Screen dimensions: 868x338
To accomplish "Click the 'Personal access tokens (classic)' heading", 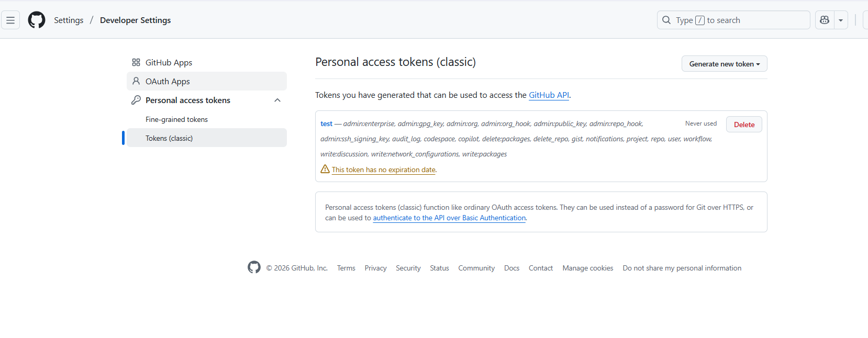I will pos(395,62).
